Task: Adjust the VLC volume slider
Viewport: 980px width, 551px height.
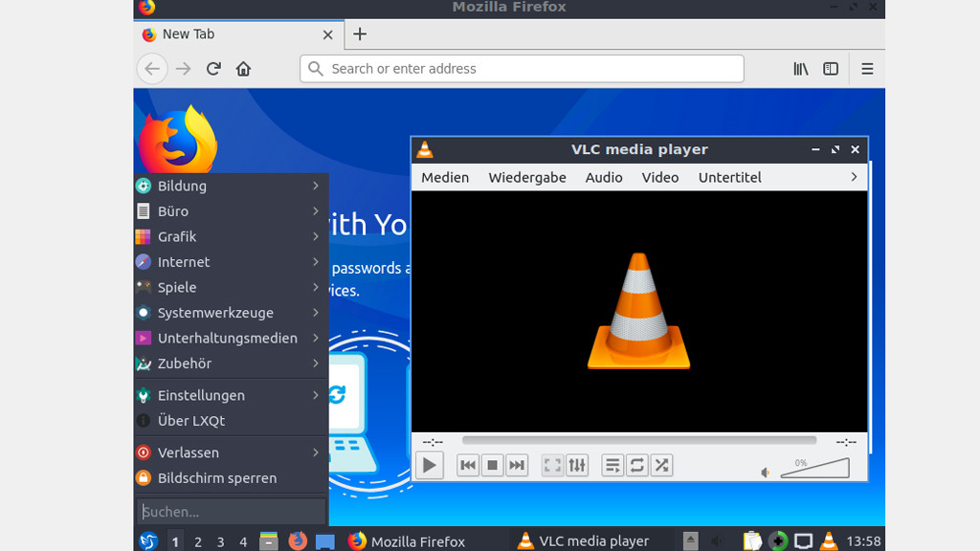Action: tap(815, 469)
